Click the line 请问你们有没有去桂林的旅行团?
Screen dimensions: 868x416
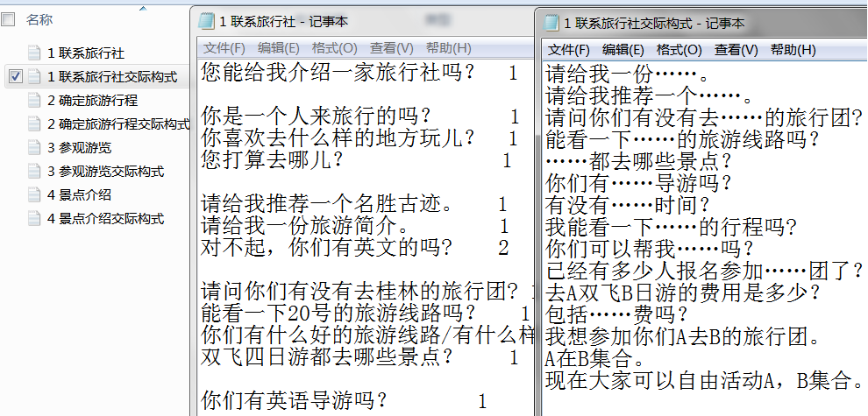point(359,292)
